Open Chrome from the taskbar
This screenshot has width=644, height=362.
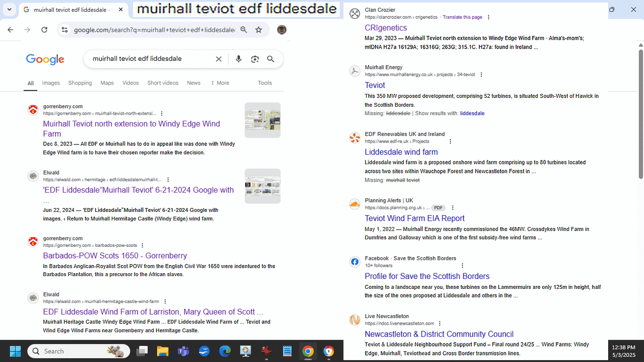pyautogui.click(x=308, y=351)
